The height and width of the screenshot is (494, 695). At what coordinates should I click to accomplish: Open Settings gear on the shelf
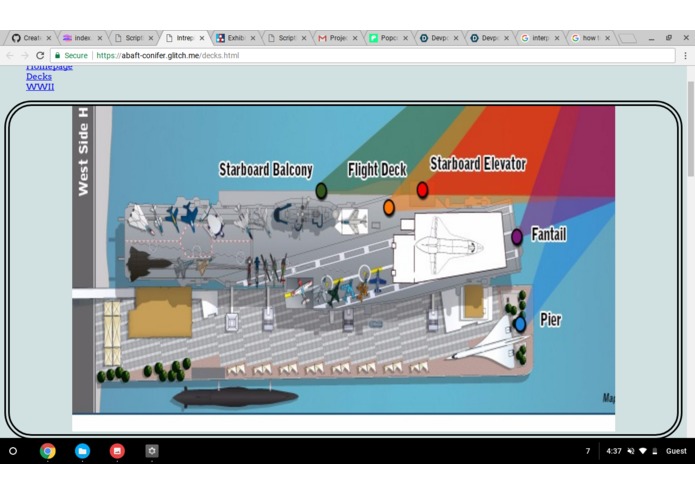(152, 451)
